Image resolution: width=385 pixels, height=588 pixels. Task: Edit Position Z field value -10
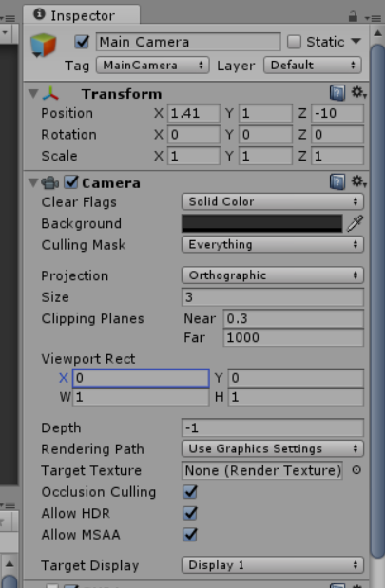pos(337,113)
